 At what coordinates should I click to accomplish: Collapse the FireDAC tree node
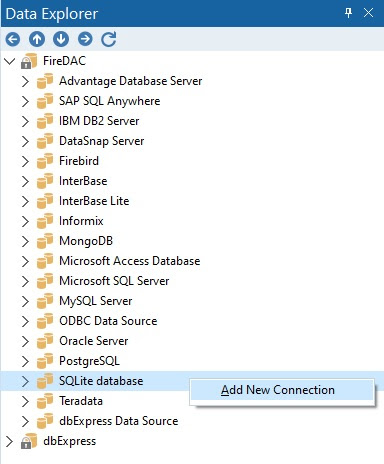(x=10, y=61)
